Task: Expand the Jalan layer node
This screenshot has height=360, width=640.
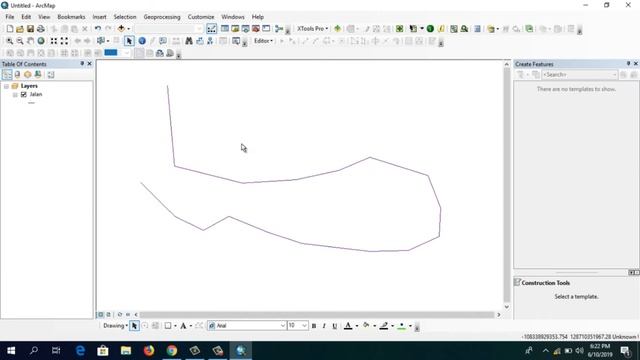Action: 15,95
